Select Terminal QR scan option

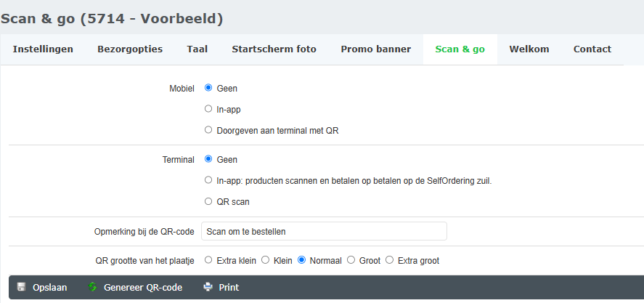click(x=208, y=201)
